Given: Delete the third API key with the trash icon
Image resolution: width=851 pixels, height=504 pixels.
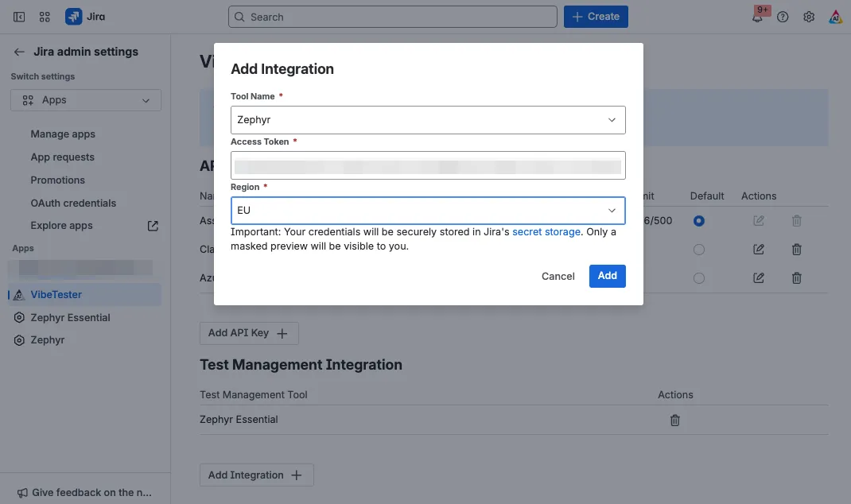Looking at the screenshot, I should [x=797, y=278].
